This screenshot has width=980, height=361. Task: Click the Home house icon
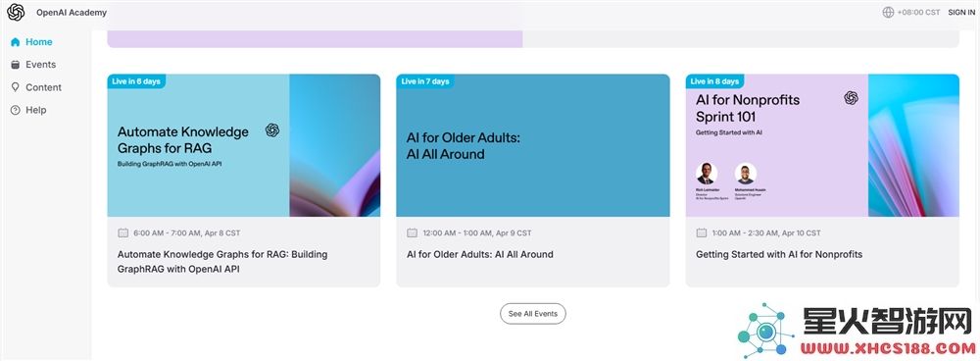point(15,42)
